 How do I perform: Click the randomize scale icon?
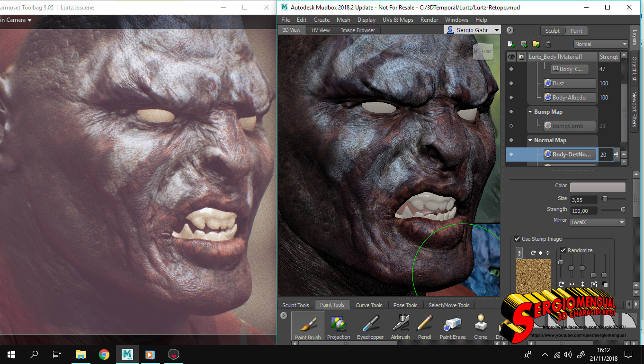[x=594, y=284]
